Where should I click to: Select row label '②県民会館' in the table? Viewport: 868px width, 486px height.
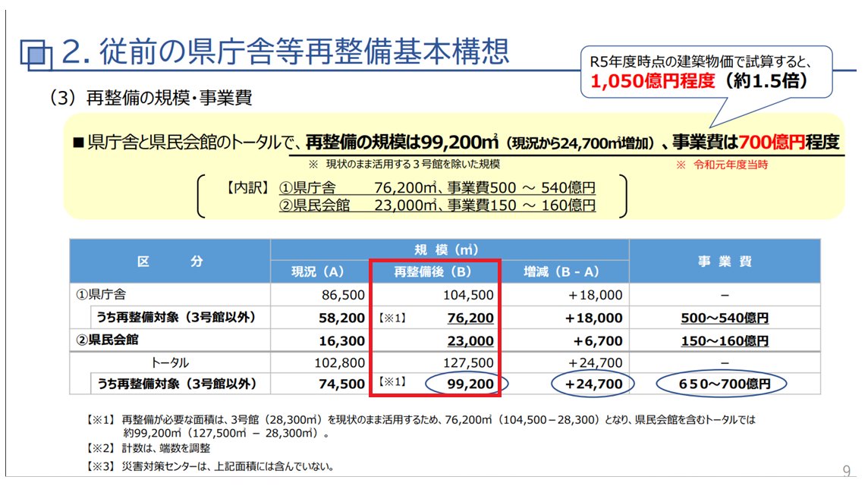click(108, 340)
